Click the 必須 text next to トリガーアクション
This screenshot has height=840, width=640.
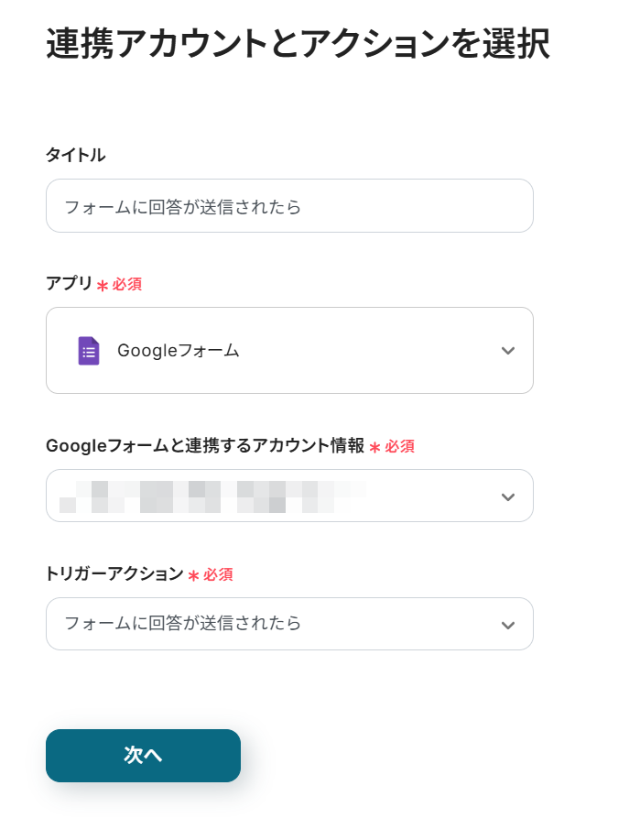pos(219,575)
